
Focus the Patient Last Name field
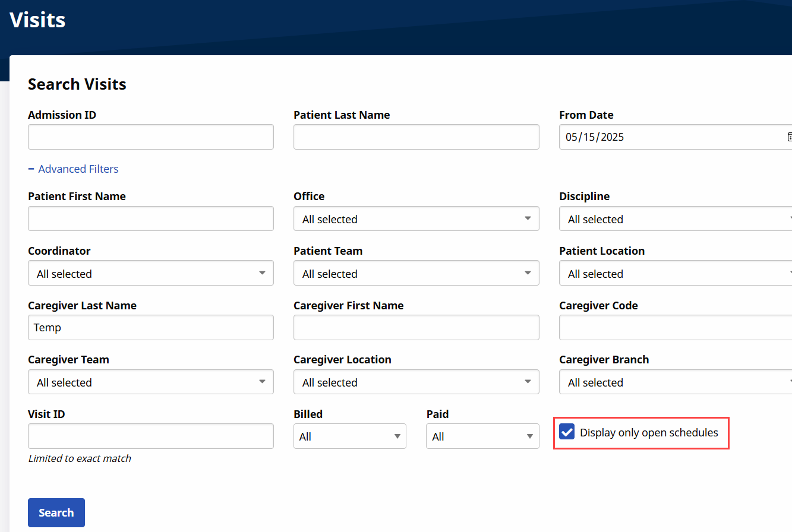tap(416, 137)
